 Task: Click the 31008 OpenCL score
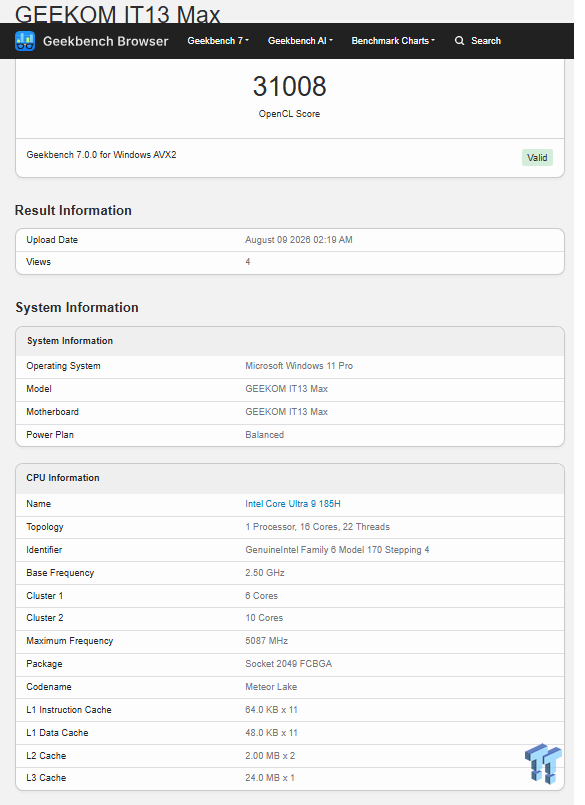pyautogui.click(x=289, y=86)
